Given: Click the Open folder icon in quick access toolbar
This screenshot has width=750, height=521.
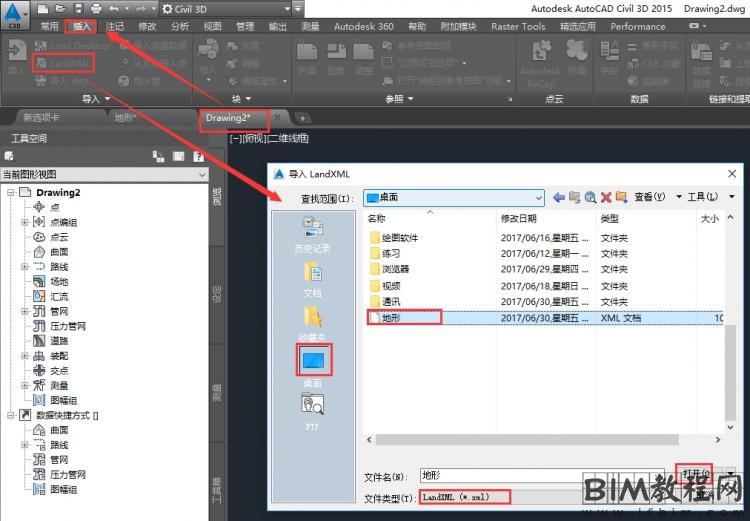Looking at the screenshot, I should 60,8.
